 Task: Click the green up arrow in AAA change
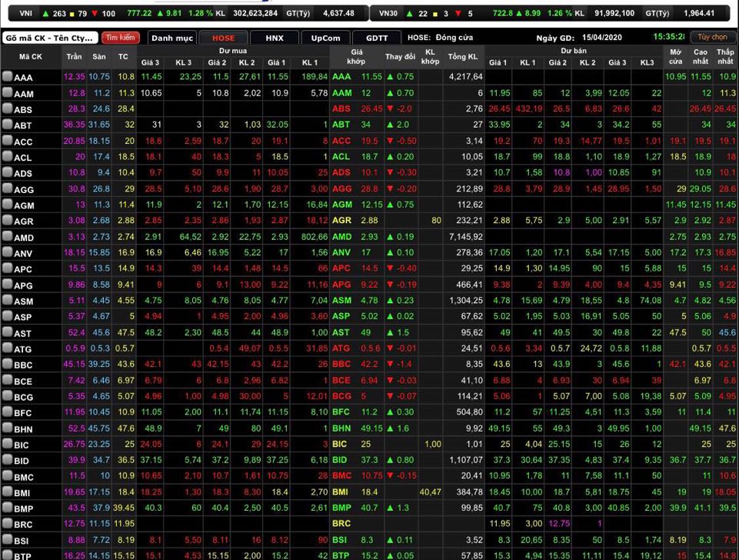(x=390, y=77)
